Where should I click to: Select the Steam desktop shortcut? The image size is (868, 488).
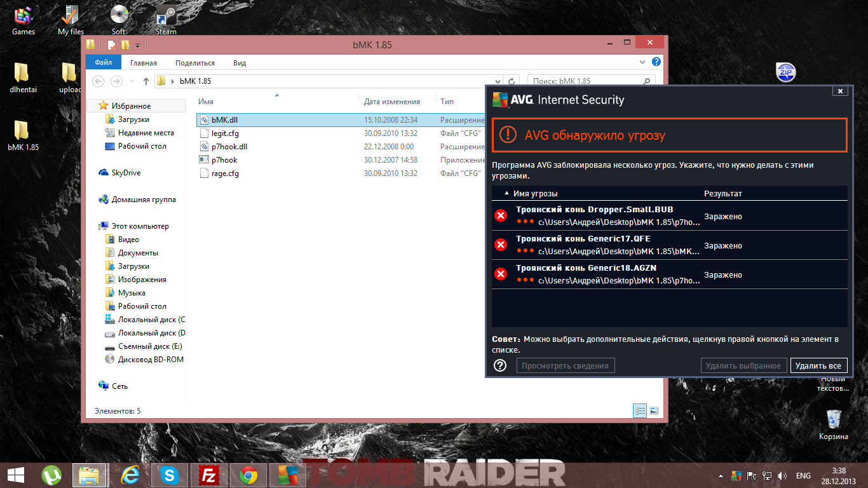point(166,19)
